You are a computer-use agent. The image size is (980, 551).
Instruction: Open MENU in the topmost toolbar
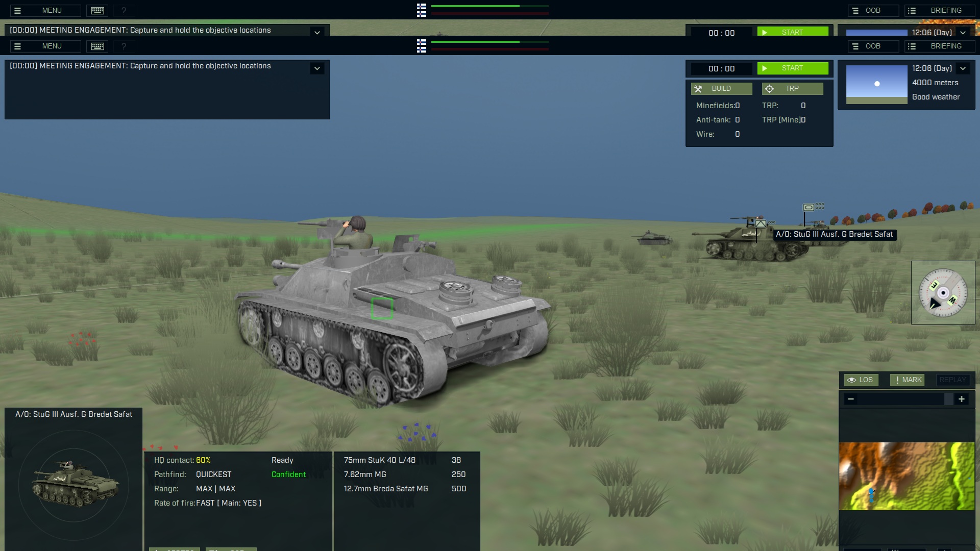coord(45,10)
